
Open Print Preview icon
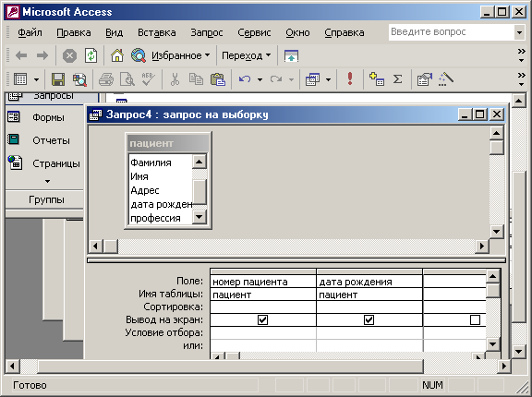(127, 79)
